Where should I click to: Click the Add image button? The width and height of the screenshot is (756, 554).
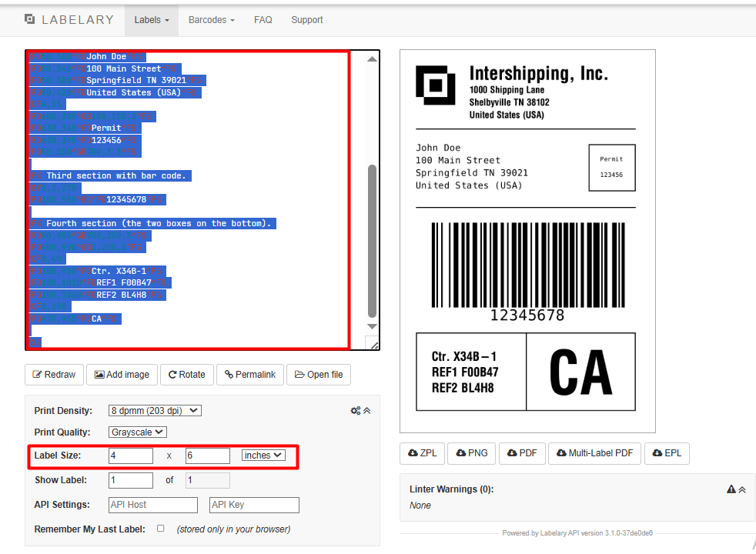click(x=122, y=375)
